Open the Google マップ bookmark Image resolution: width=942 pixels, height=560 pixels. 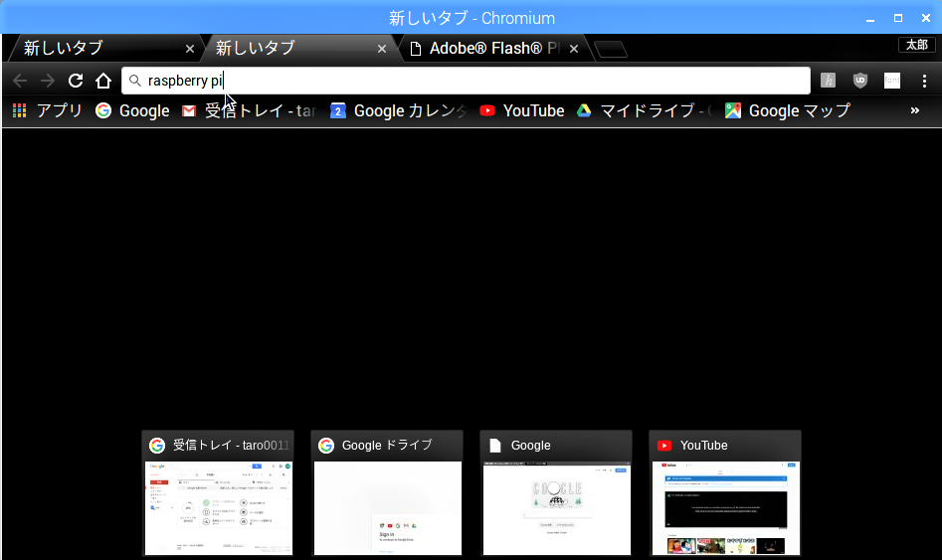pyautogui.click(x=788, y=110)
